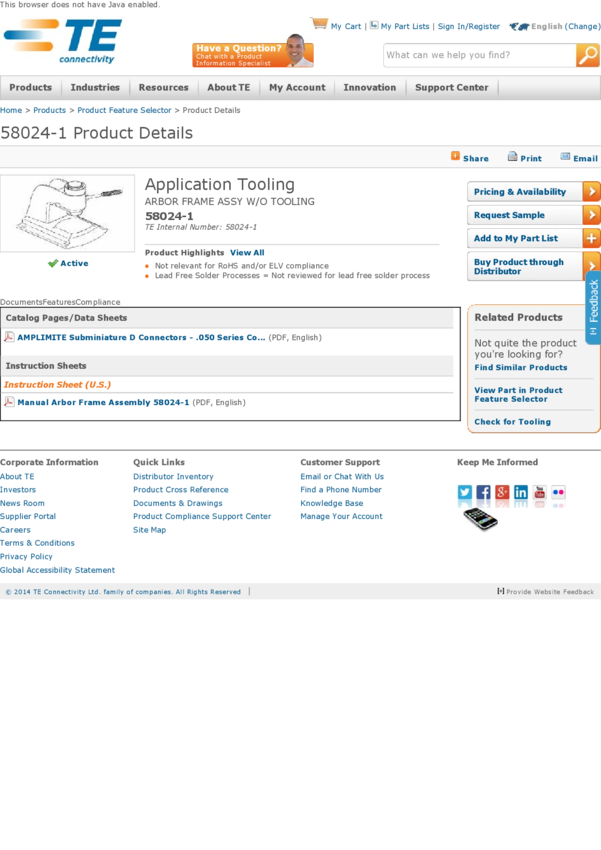This screenshot has width=601, height=850.
Task: Open the Knowledge Base link
Action: (332, 503)
